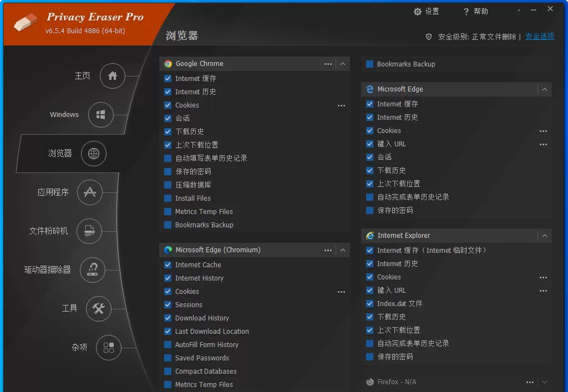Image resolution: width=568 pixels, height=392 pixels.
Task: Toggle Edge Chromium Compact Databases checkbox
Action: coord(168,371)
